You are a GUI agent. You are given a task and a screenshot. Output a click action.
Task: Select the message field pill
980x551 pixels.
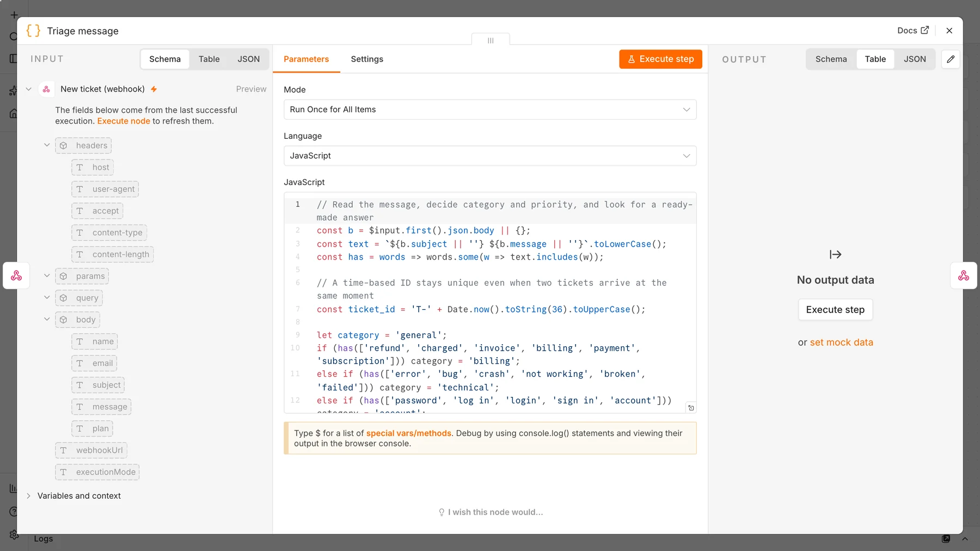click(x=101, y=407)
